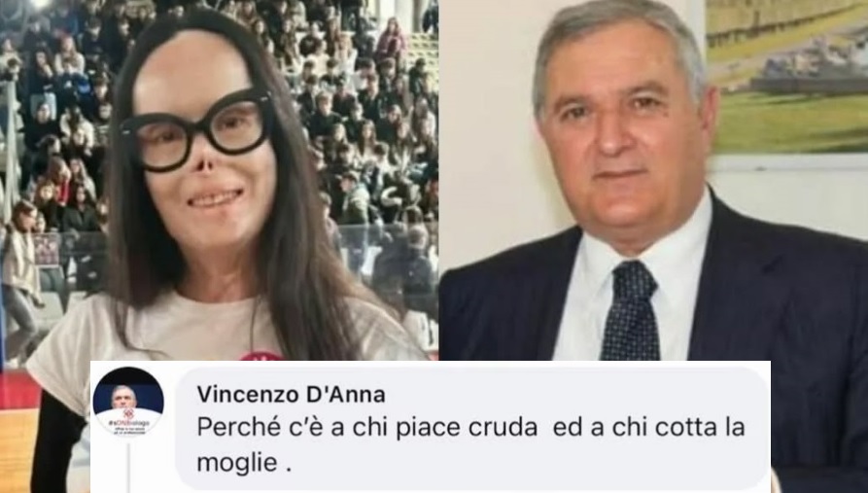Viewport: 868px width, 493px height.
Task: Click the red badge on the white t-shirt
Action: point(260,355)
